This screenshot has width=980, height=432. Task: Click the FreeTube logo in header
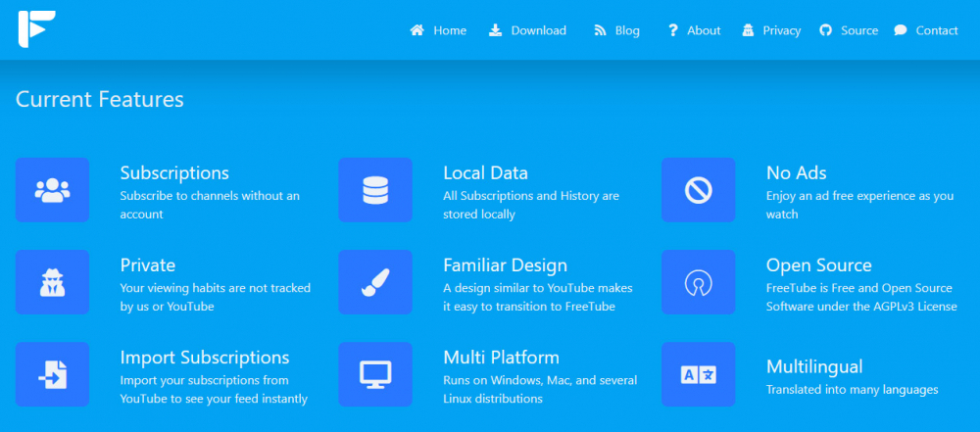[x=37, y=28]
